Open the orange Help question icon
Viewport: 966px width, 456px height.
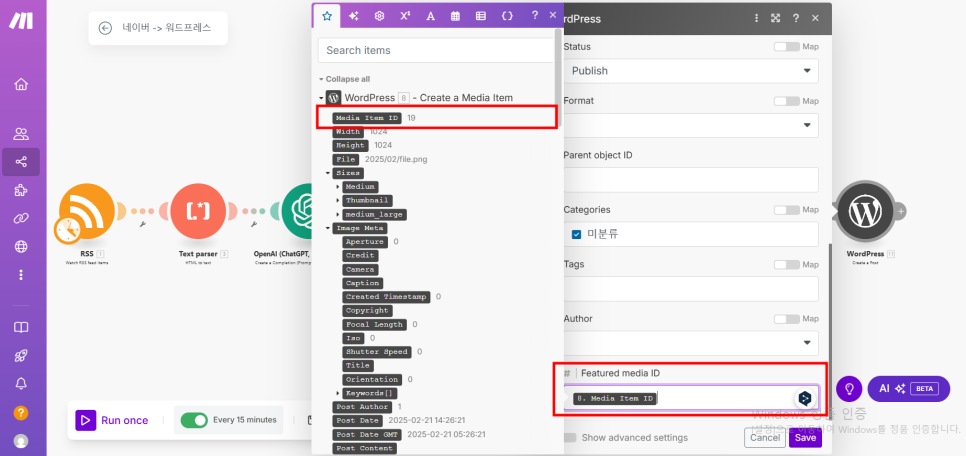point(21,413)
